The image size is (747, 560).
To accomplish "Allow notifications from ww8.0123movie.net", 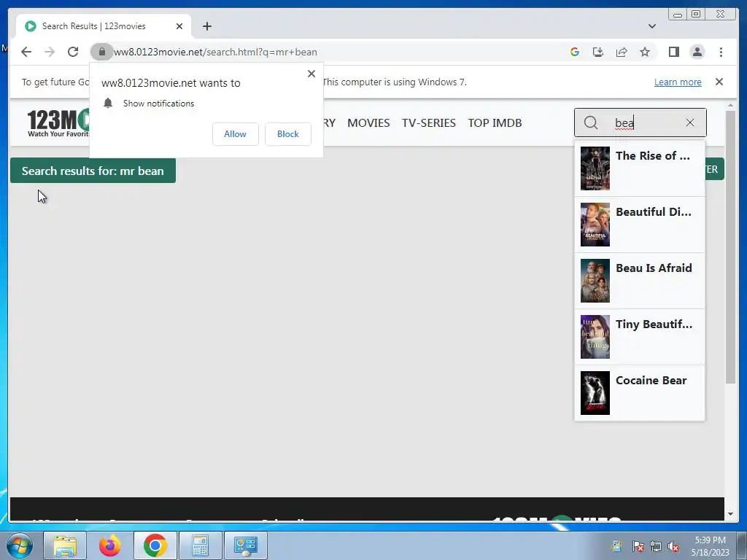I will click(x=236, y=134).
